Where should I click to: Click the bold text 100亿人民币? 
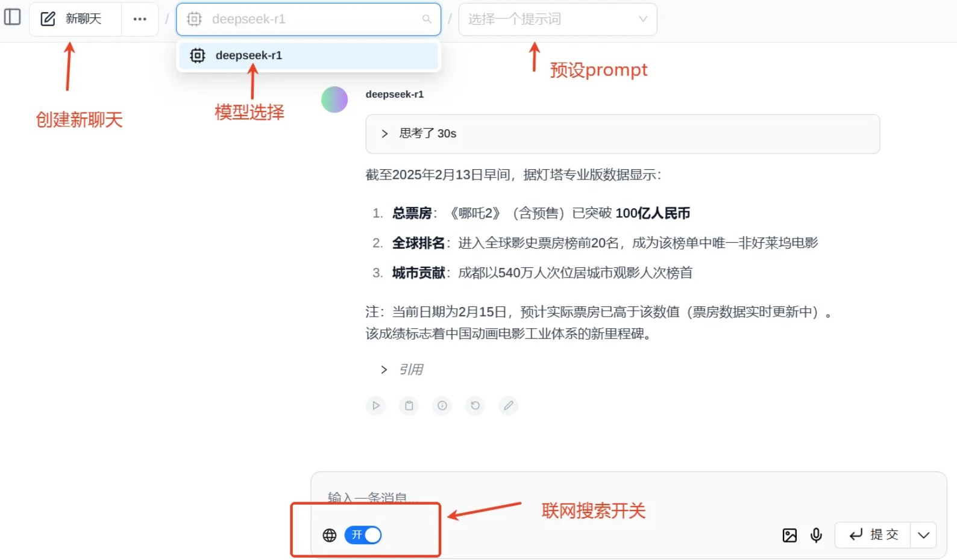(x=653, y=213)
